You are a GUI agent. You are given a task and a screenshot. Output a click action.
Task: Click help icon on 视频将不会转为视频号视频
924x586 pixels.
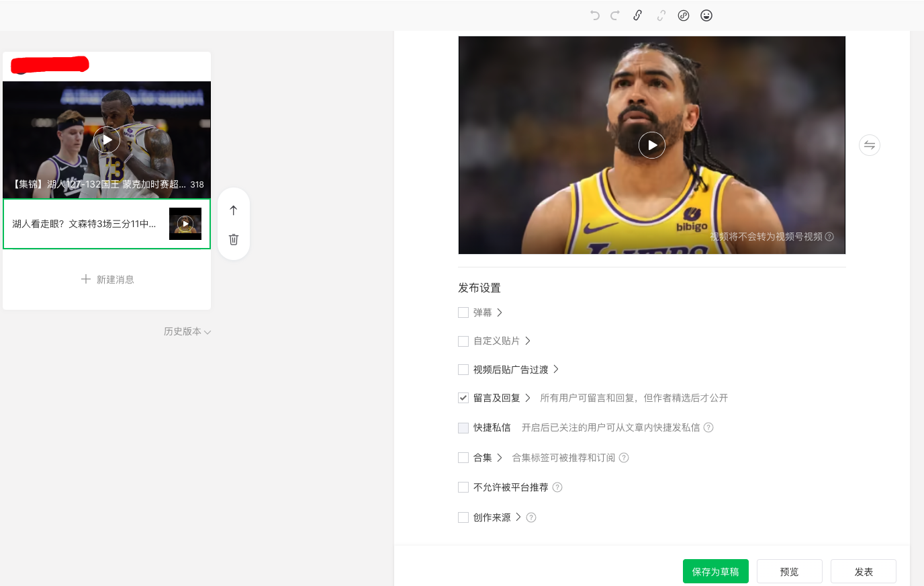(x=829, y=237)
